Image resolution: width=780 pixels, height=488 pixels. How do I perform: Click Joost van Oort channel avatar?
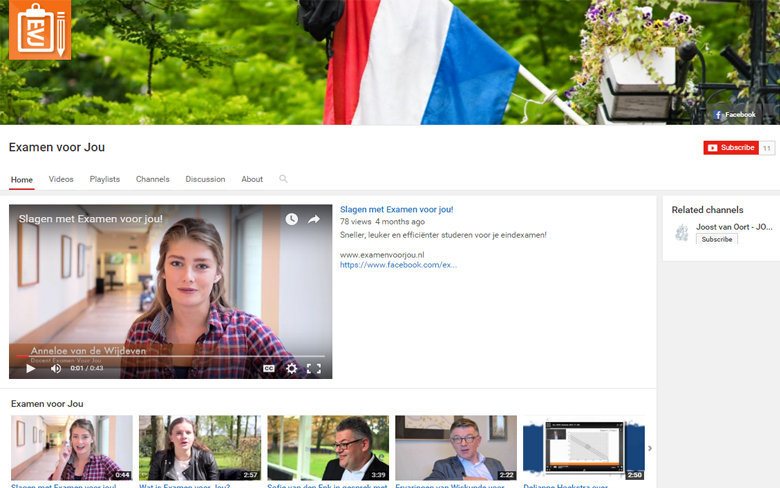(681, 232)
